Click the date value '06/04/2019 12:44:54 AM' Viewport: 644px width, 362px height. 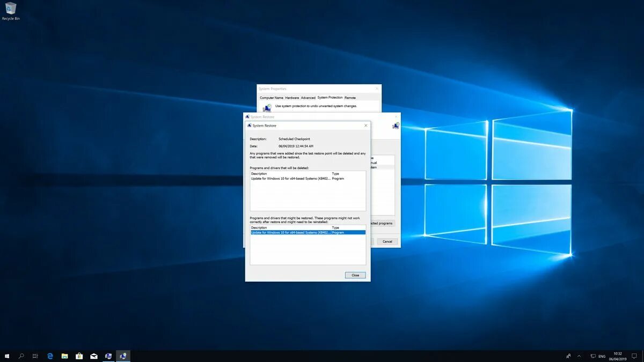tap(296, 146)
